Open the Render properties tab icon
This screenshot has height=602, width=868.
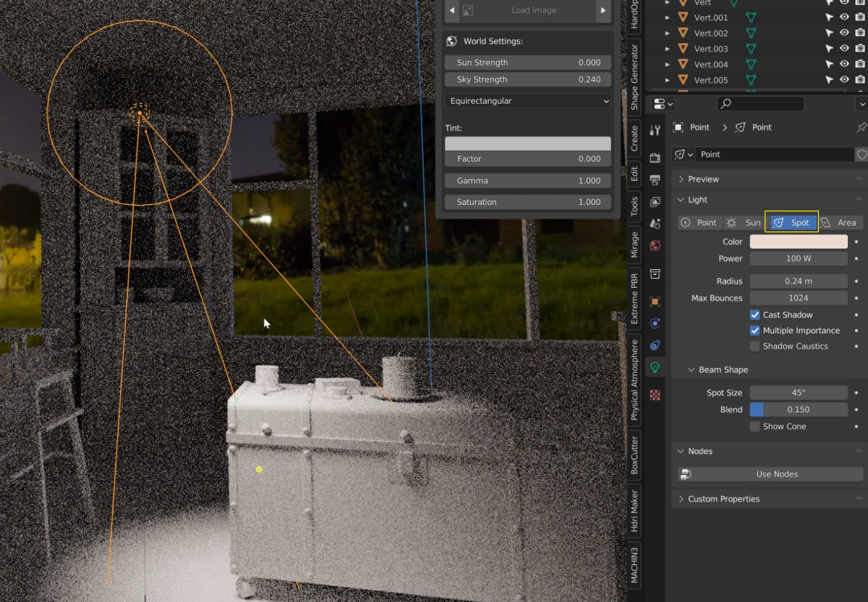655,158
